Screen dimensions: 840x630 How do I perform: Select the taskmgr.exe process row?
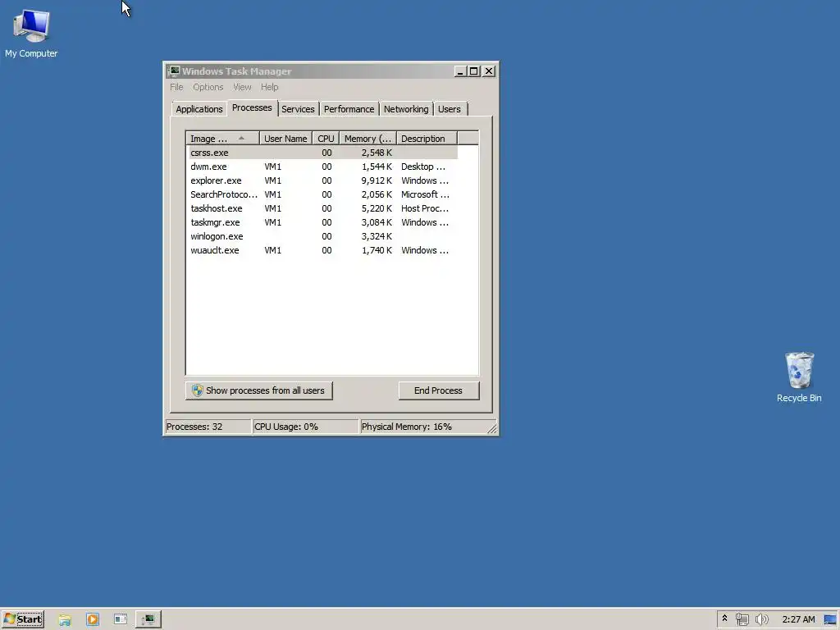pyautogui.click(x=323, y=222)
